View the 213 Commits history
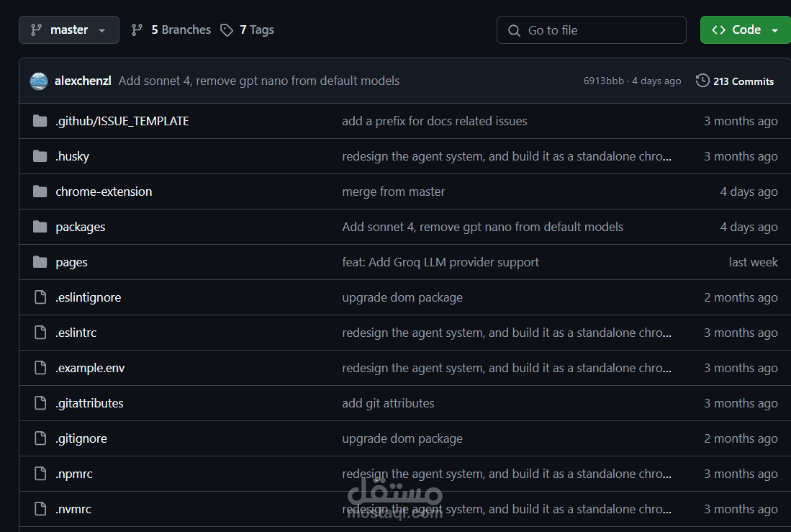Image resolution: width=791 pixels, height=532 pixels. click(x=735, y=81)
